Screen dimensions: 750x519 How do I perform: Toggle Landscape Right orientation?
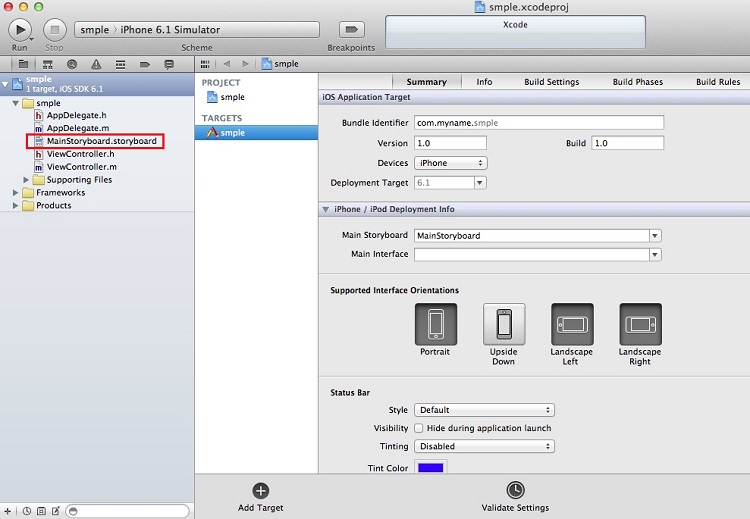click(640, 324)
